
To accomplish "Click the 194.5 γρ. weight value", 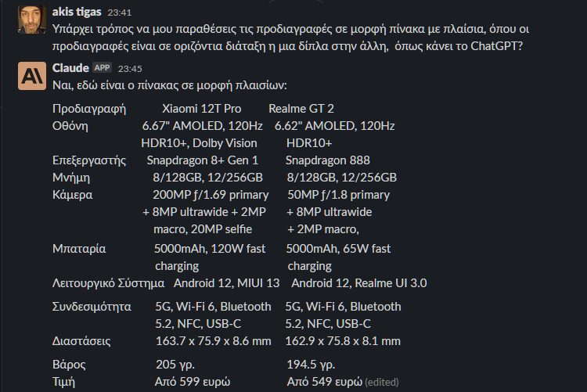I will tap(311, 365).
